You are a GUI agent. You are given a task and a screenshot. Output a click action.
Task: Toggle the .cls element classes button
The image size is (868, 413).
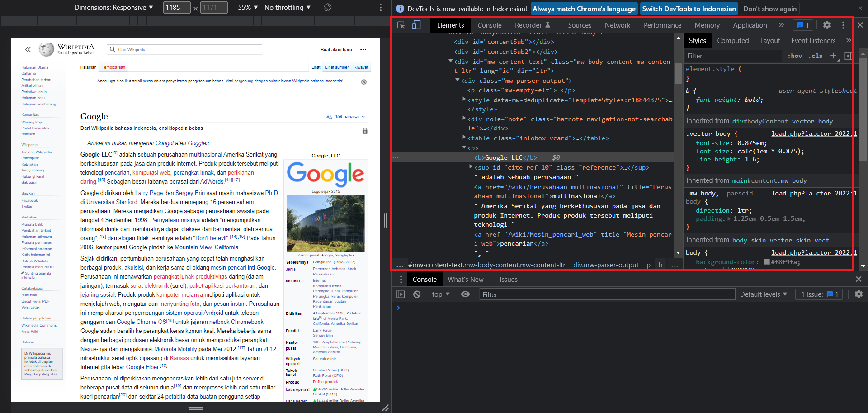point(816,56)
